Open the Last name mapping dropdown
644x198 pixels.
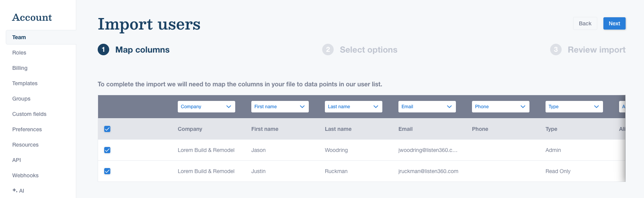coord(353,107)
